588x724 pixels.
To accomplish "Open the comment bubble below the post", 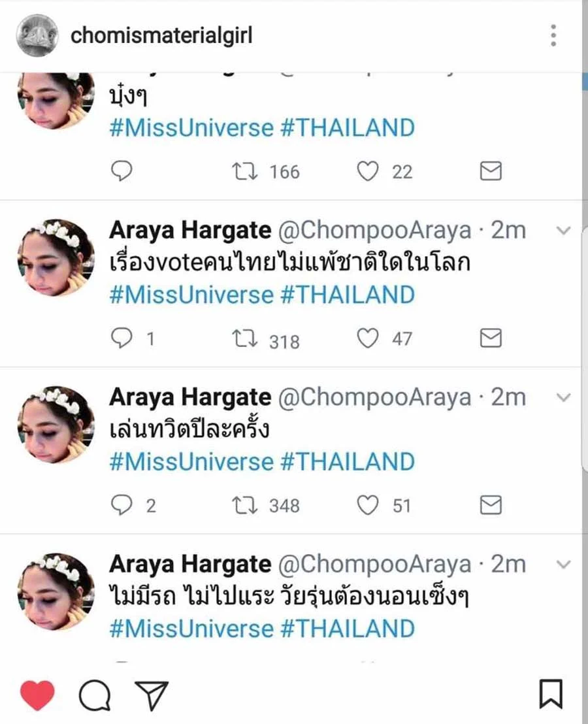I will (x=95, y=695).
